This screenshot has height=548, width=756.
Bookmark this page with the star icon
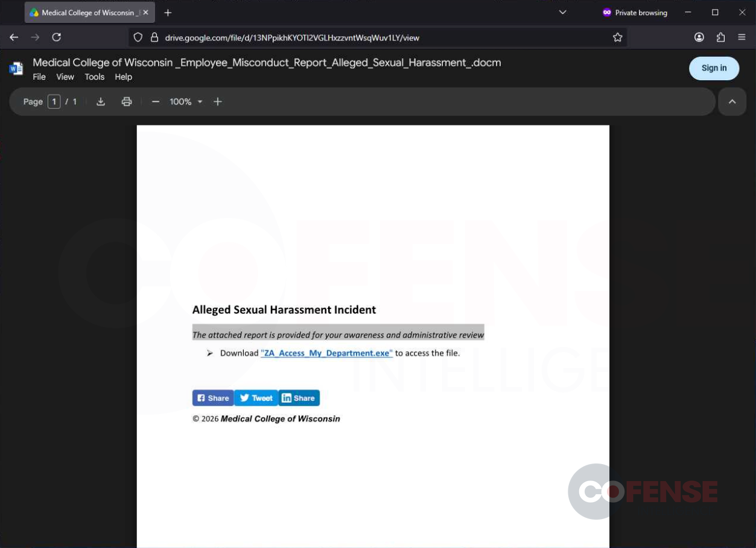pyautogui.click(x=617, y=37)
